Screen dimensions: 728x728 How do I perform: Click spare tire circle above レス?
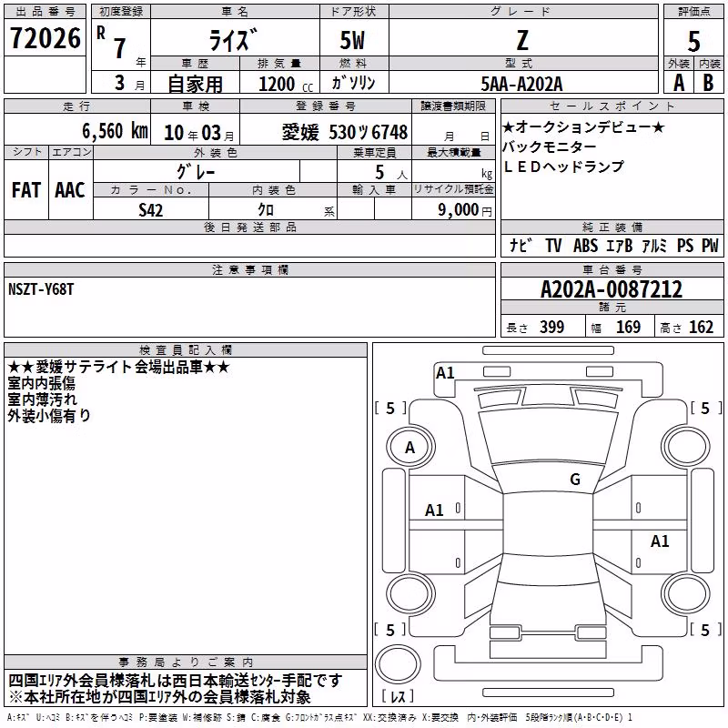[x=398, y=664]
